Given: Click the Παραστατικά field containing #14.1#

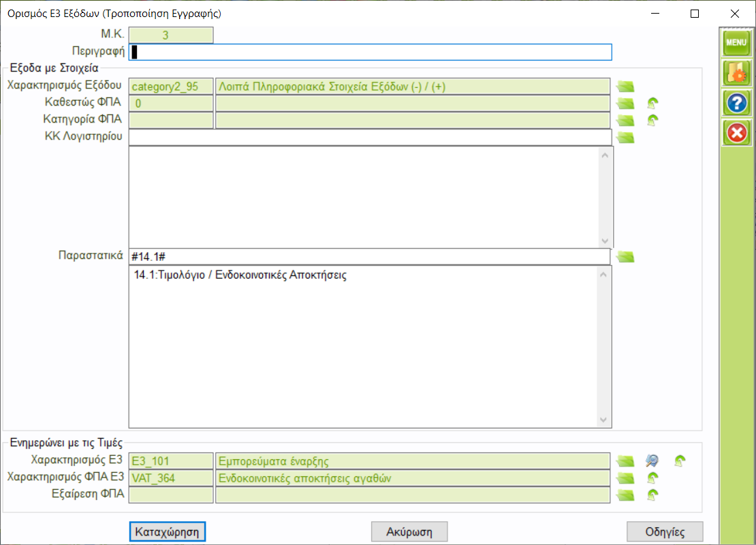Looking at the screenshot, I should (368, 257).
